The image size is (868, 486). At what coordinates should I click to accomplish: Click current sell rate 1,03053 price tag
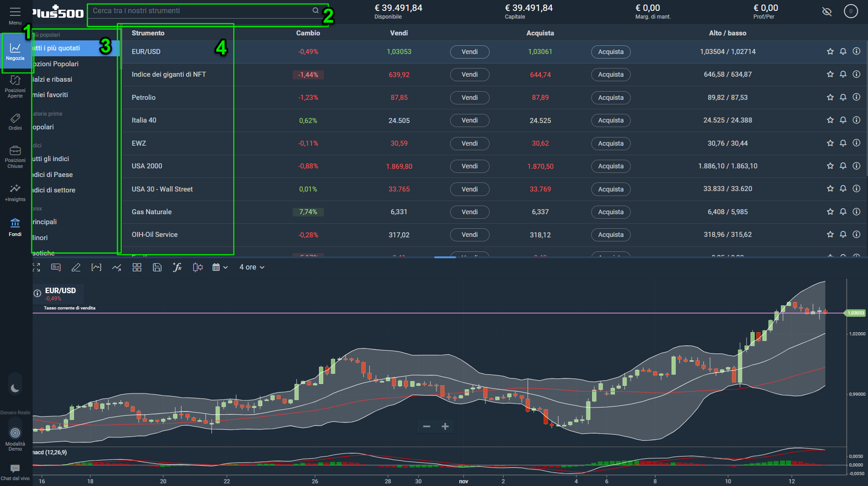click(855, 313)
